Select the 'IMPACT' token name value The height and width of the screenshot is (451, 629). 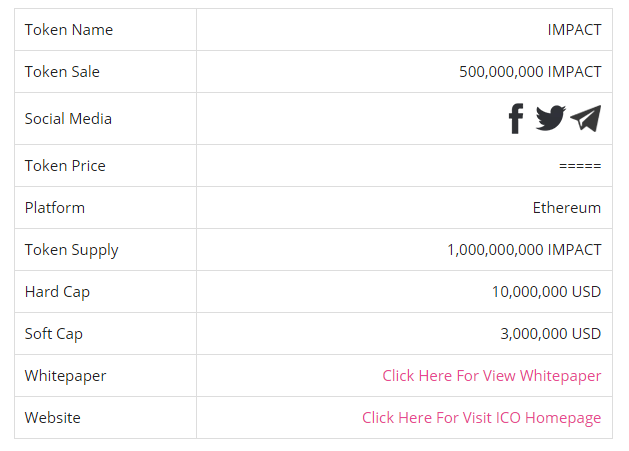574,30
